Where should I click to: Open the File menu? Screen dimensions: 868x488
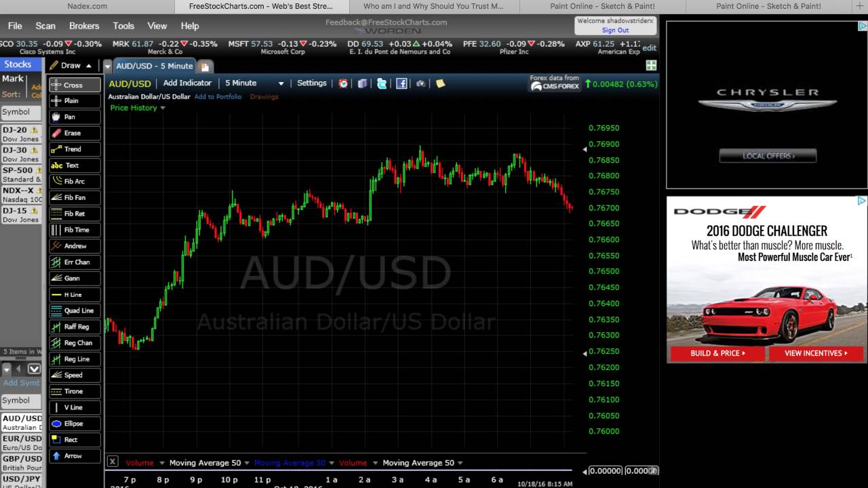pos(15,26)
